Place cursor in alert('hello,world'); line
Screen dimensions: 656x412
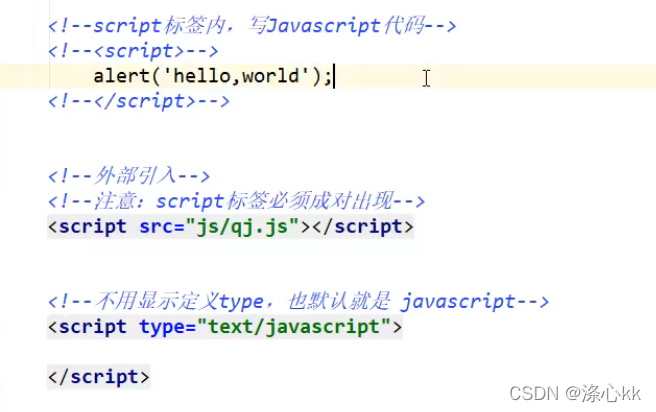pos(213,76)
